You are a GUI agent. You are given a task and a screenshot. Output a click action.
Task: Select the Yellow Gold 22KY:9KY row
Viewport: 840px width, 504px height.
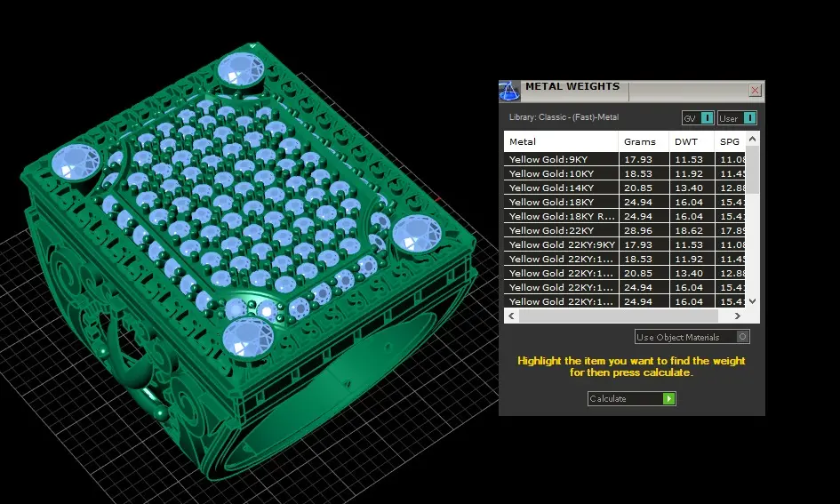click(624, 244)
